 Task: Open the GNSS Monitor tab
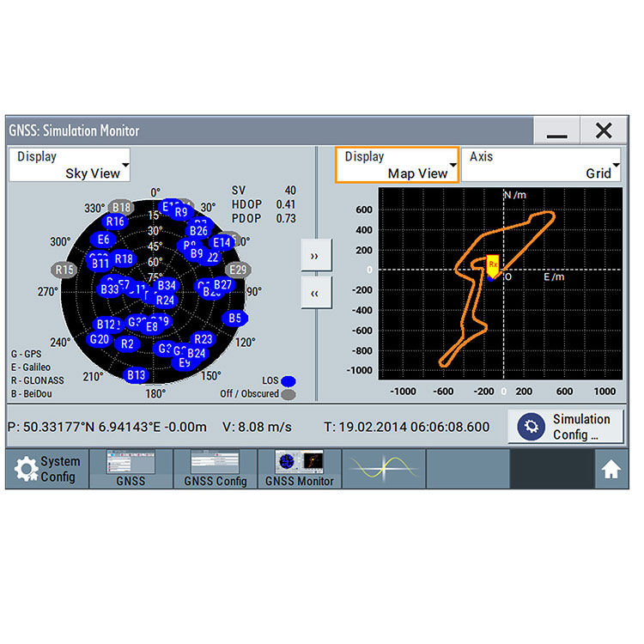pyautogui.click(x=298, y=469)
